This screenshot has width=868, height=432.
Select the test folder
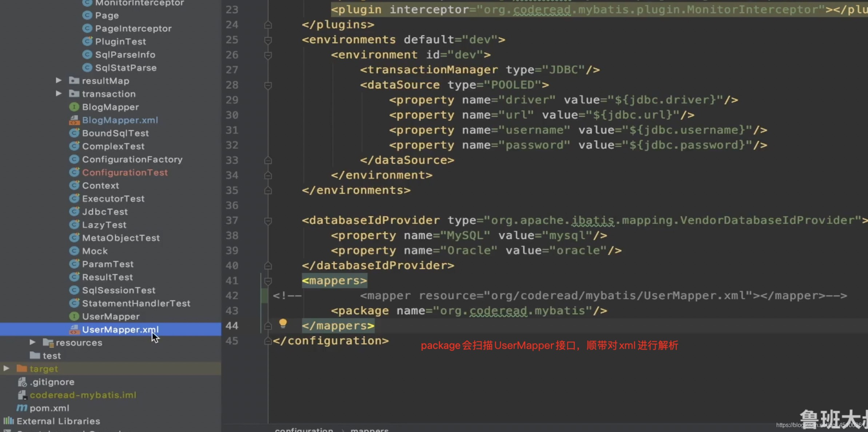tap(52, 356)
